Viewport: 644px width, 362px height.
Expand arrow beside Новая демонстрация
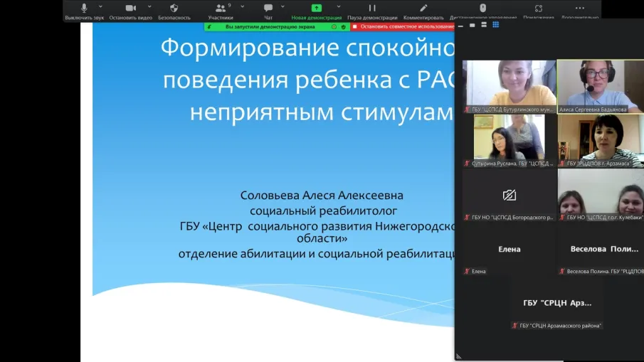click(x=339, y=7)
